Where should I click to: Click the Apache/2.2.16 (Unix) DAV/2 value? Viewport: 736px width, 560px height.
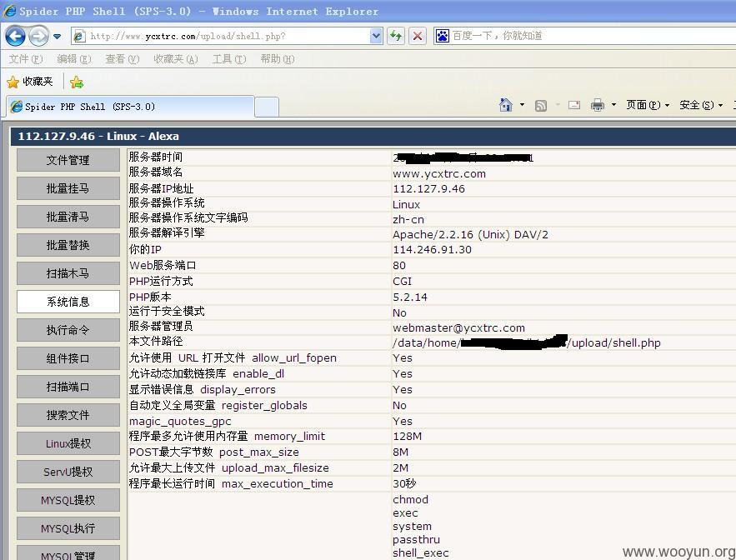click(x=470, y=234)
